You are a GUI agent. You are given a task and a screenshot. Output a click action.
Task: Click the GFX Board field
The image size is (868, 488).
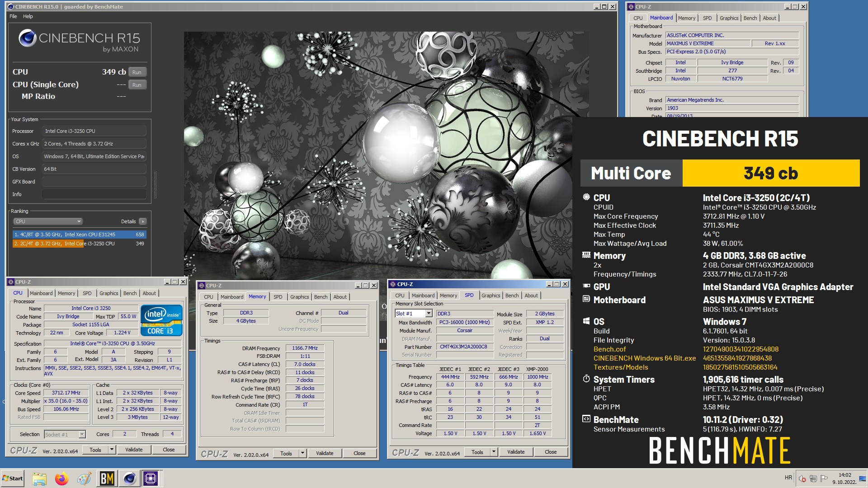click(x=94, y=182)
